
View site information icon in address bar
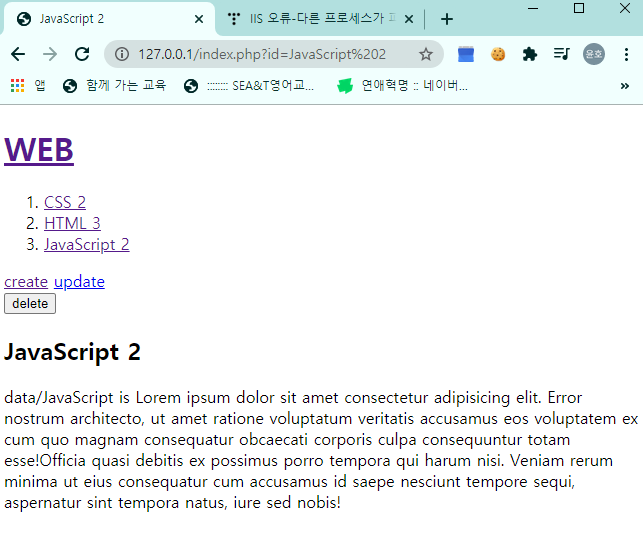tap(122, 54)
